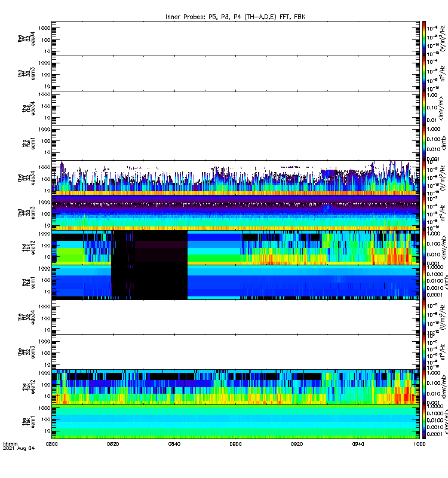Select the 'tha fbk scm1' panel label

[29, 143]
